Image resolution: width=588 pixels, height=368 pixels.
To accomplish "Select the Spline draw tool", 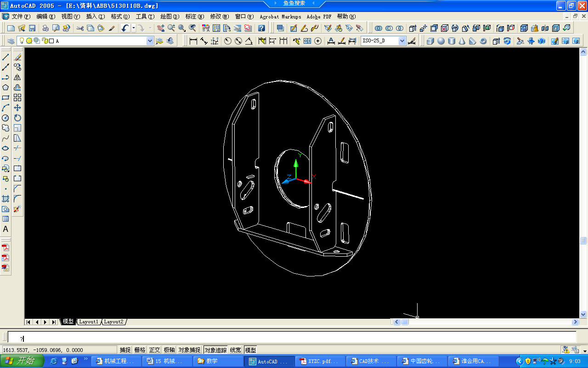I will pyautogui.click(x=6, y=138).
